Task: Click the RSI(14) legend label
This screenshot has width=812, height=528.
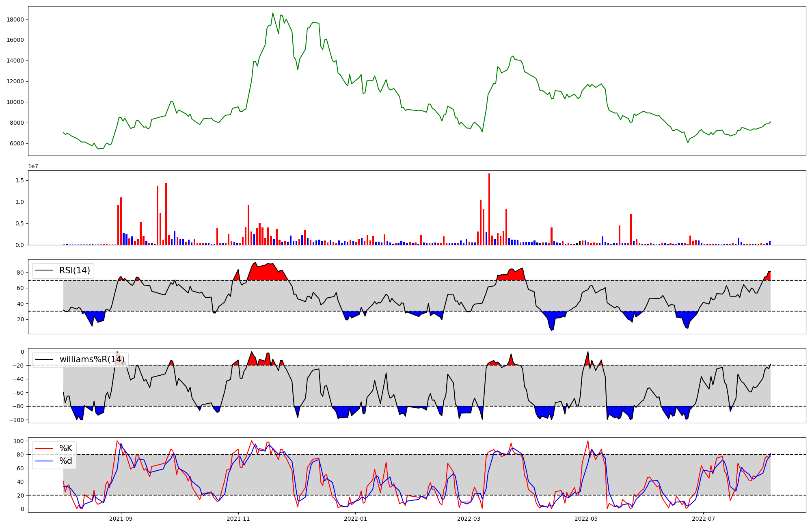Action: coord(75,270)
